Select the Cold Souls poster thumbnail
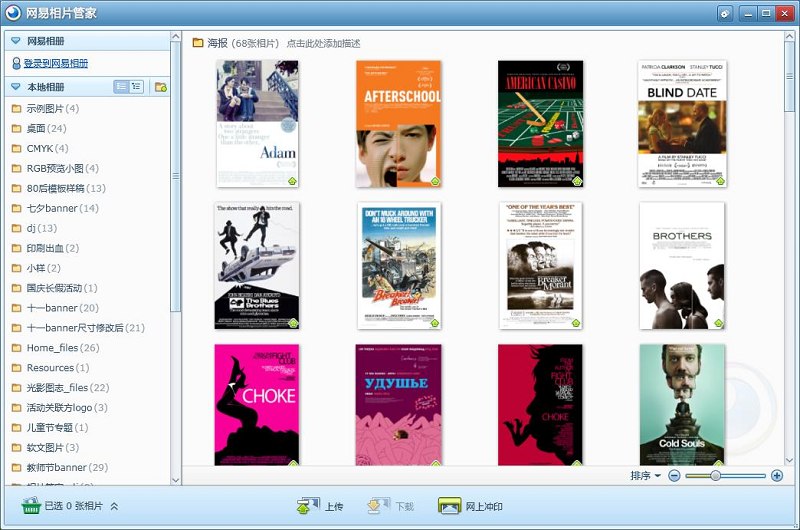800x530 pixels. 682,405
